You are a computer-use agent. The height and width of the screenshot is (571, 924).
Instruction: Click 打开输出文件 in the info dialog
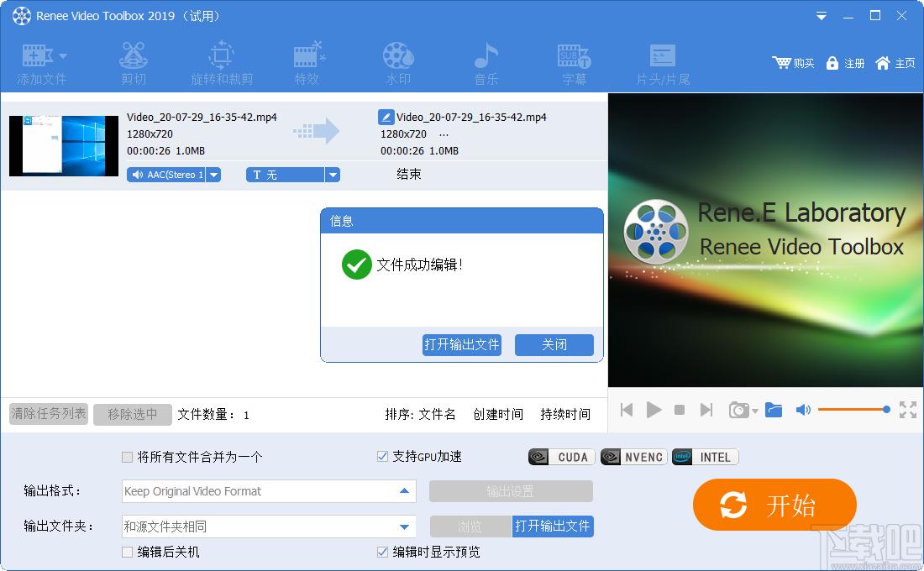(x=462, y=345)
